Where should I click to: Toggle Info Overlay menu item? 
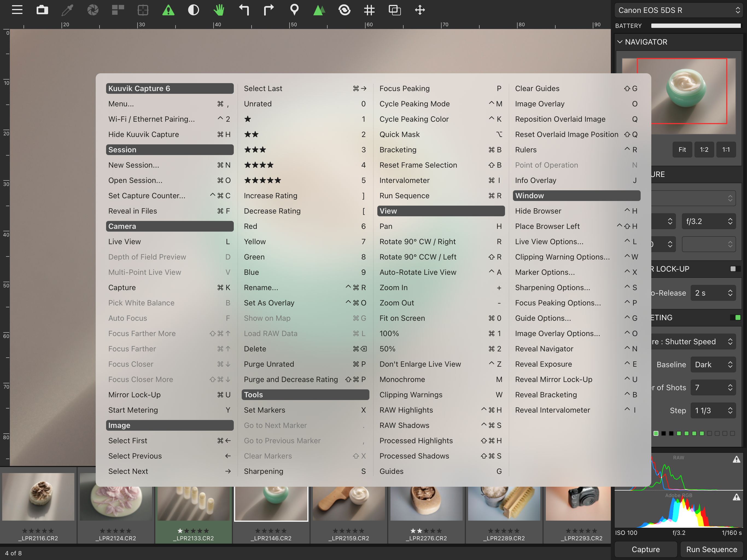click(576, 180)
